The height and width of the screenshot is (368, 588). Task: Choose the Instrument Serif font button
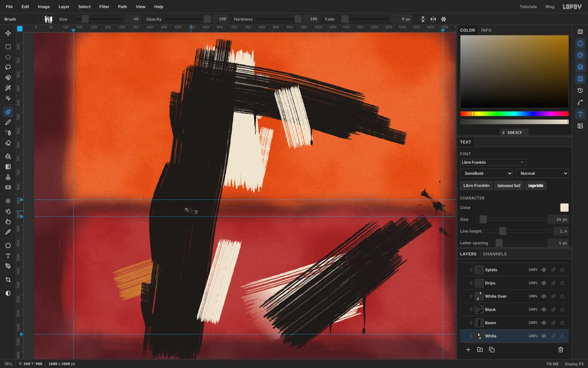point(509,185)
